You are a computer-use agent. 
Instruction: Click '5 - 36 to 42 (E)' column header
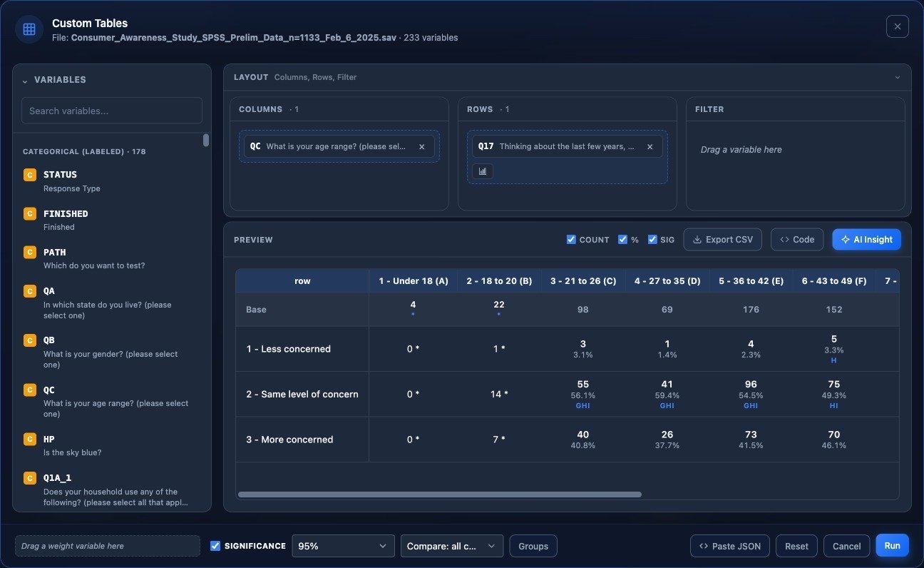[x=751, y=281]
